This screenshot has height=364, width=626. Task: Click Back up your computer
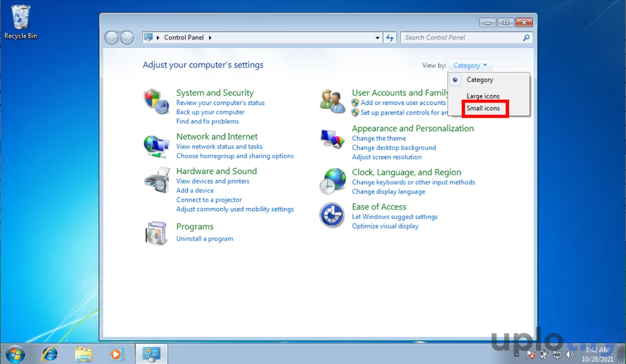tap(210, 112)
